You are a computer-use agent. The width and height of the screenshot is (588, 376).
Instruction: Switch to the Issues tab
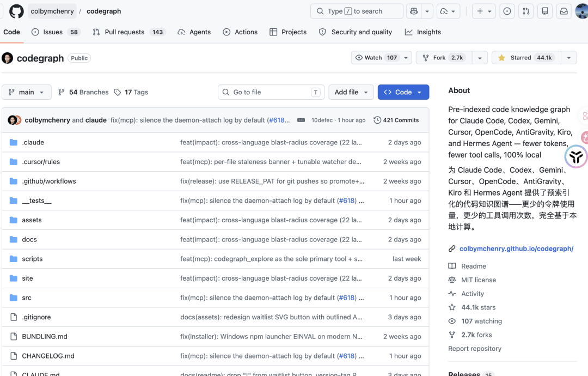56,32
